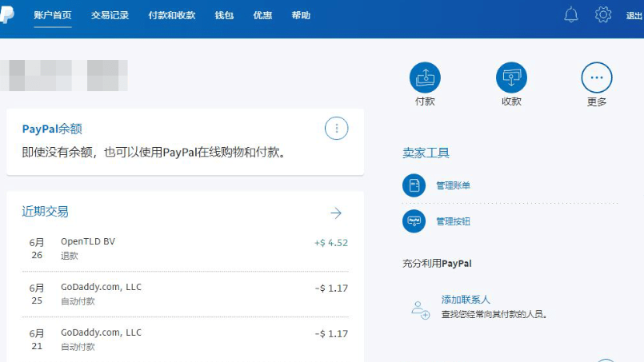Click the +$ 4.52 refund amount
644x362 pixels.
coord(331,243)
